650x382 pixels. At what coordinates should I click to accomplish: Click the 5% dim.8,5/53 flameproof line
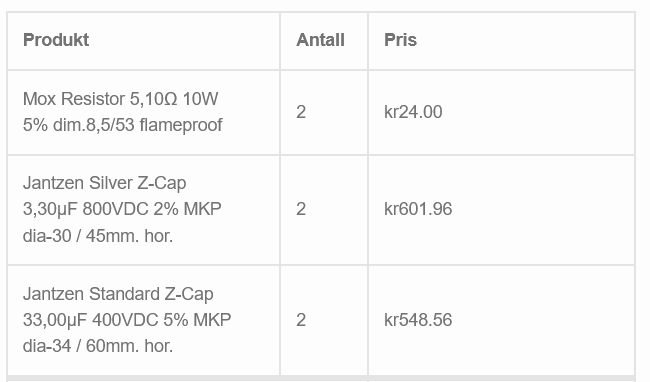[123, 125]
